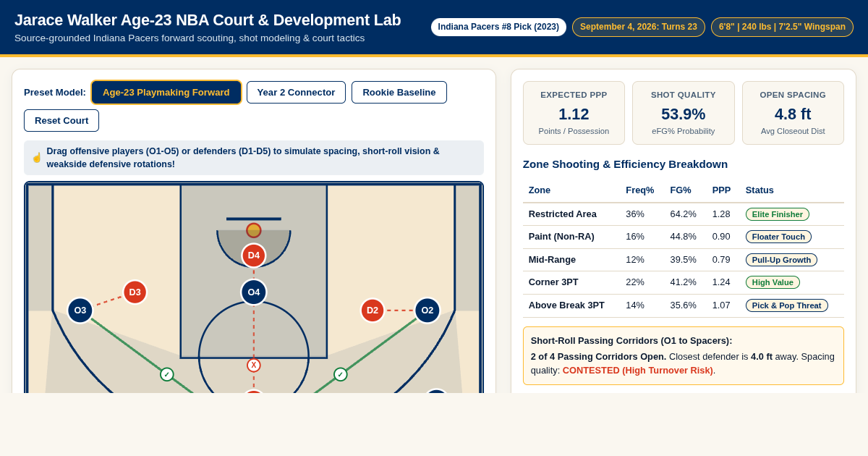The image size is (868, 456).
Task: Click the Pick & Pop Threat status pill
Action: (787, 305)
